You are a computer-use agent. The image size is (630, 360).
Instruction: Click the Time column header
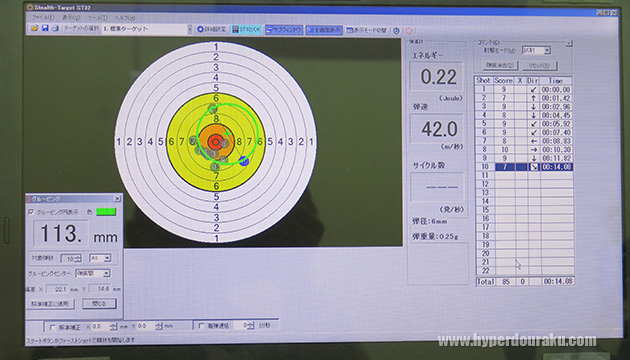point(556,80)
